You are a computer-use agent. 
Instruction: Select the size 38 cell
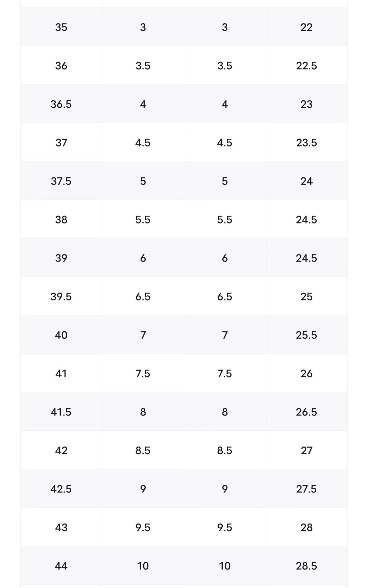[x=61, y=219]
